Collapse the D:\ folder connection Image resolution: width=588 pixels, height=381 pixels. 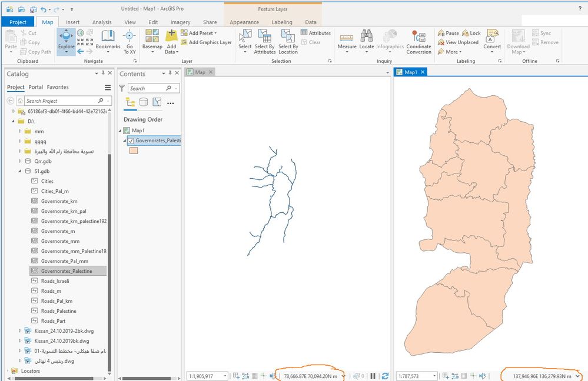[x=13, y=121]
